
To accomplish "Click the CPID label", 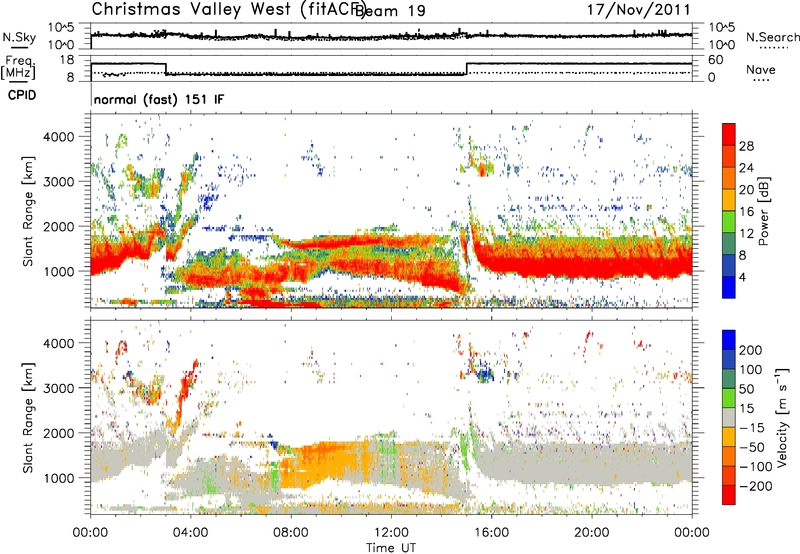I will (x=22, y=95).
